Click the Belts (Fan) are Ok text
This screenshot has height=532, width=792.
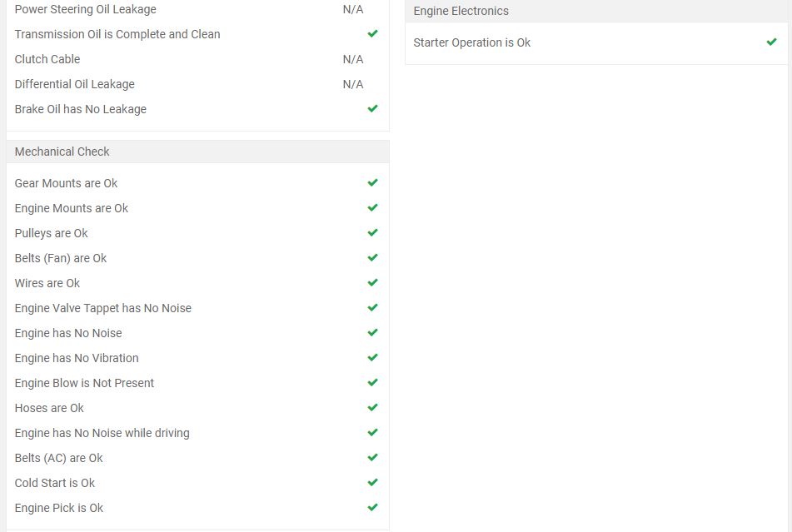61,258
